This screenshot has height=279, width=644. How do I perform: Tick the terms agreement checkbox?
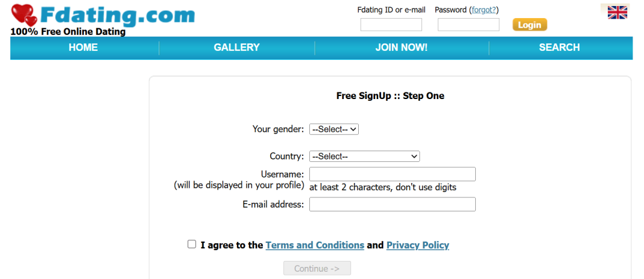192,245
